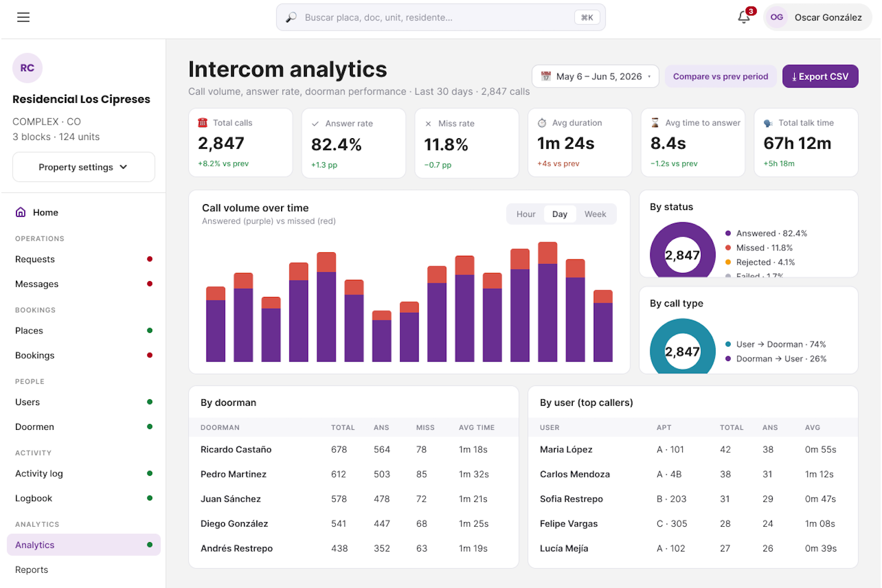Click the search magnifier icon
The height and width of the screenshot is (588, 882).
tap(291, 18)
